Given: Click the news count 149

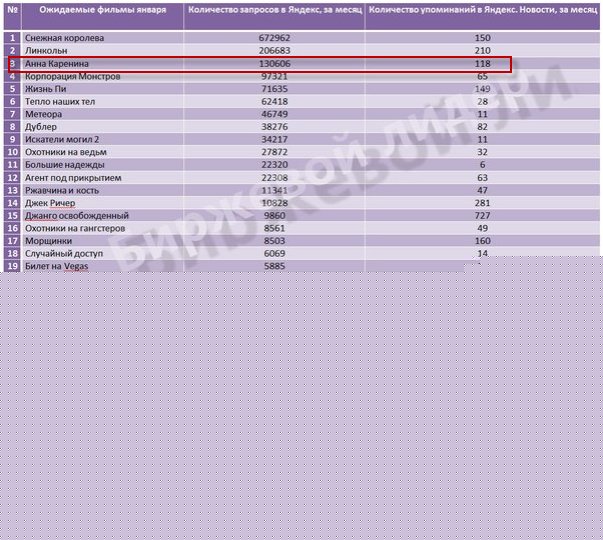Looking at the screenshot, I should pyautogui.click(x=482, y=89).
